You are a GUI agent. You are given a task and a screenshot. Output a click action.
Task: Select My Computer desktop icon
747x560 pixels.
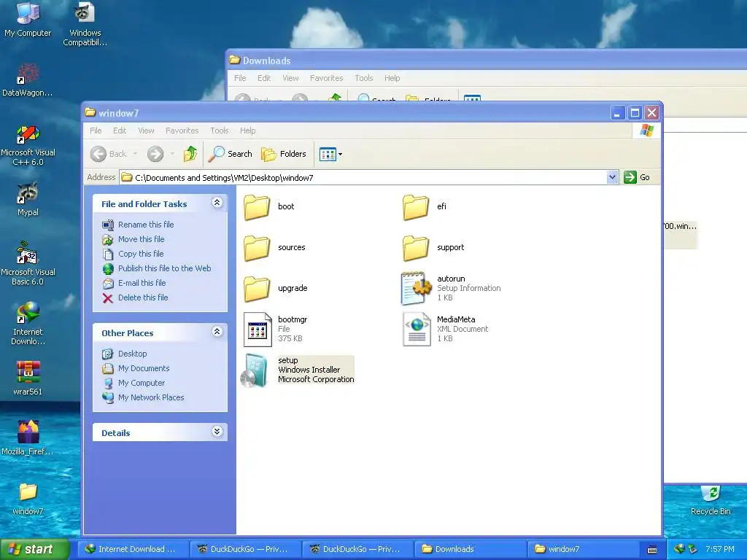point(28,20)
